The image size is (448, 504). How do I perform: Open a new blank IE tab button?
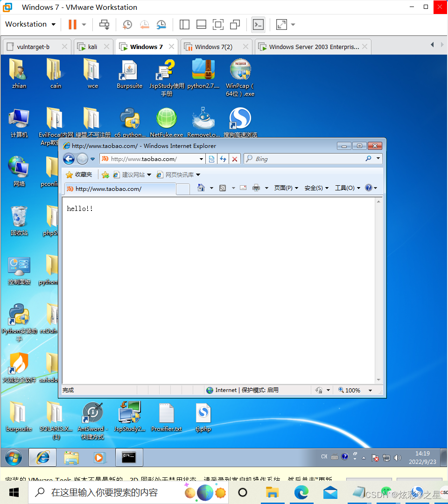point(183,189)
